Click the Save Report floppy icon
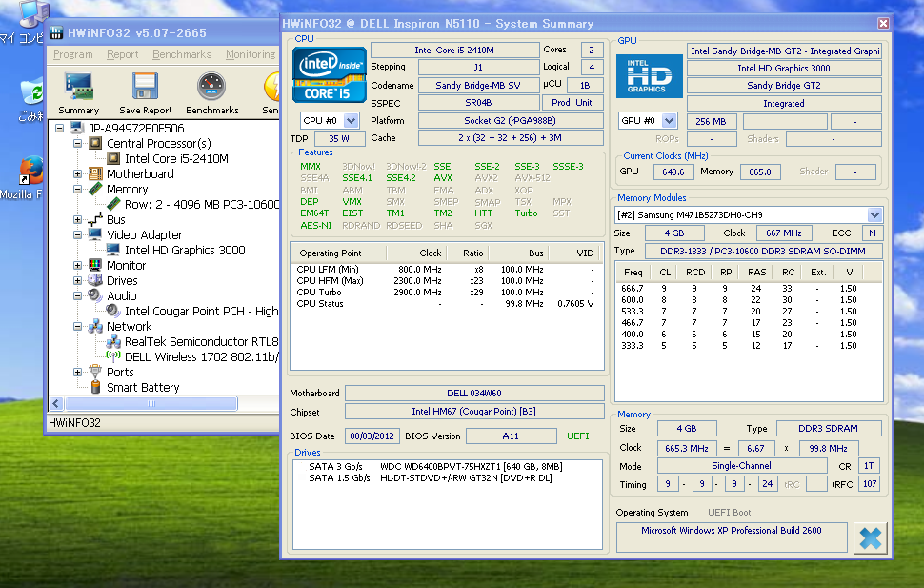Image resolution: width=924 pixels, height=588 pixels. pos(145,87)
